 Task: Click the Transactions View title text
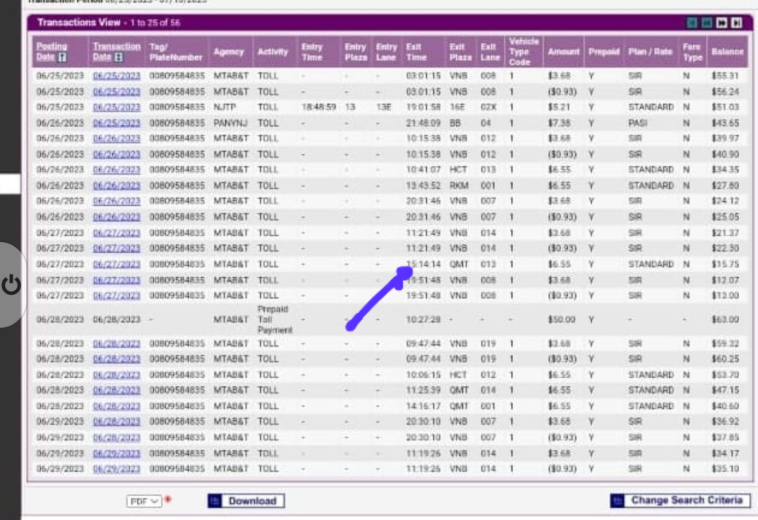tap(78, 23)
